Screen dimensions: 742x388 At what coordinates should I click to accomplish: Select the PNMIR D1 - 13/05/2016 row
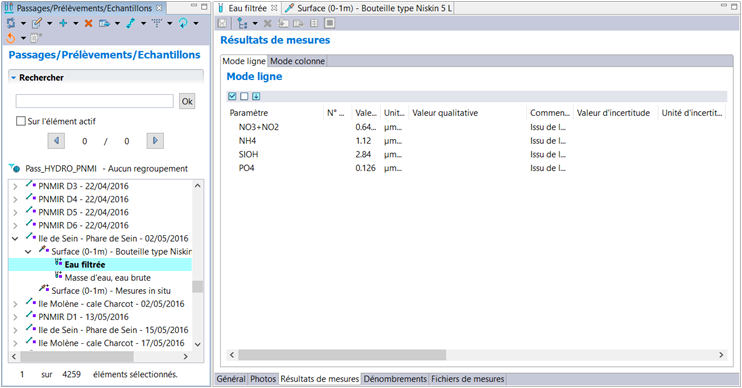tap(83, 317)
